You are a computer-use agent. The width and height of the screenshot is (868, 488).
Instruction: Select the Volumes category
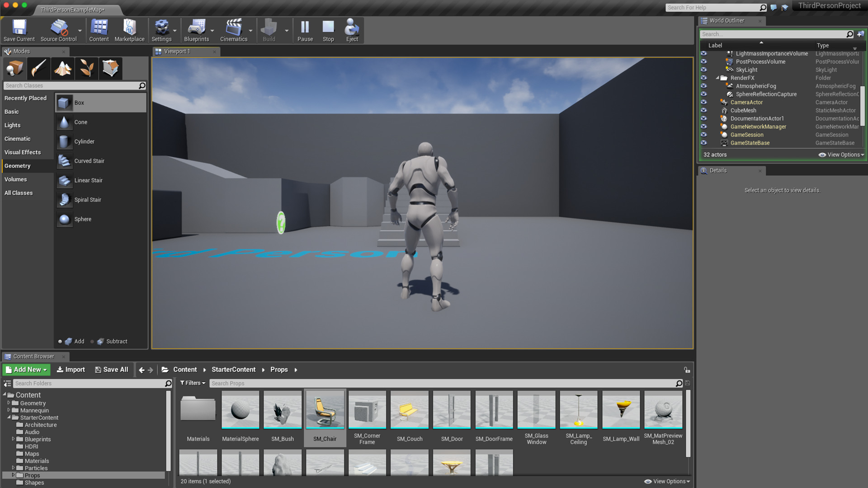[x=16, y=179]
